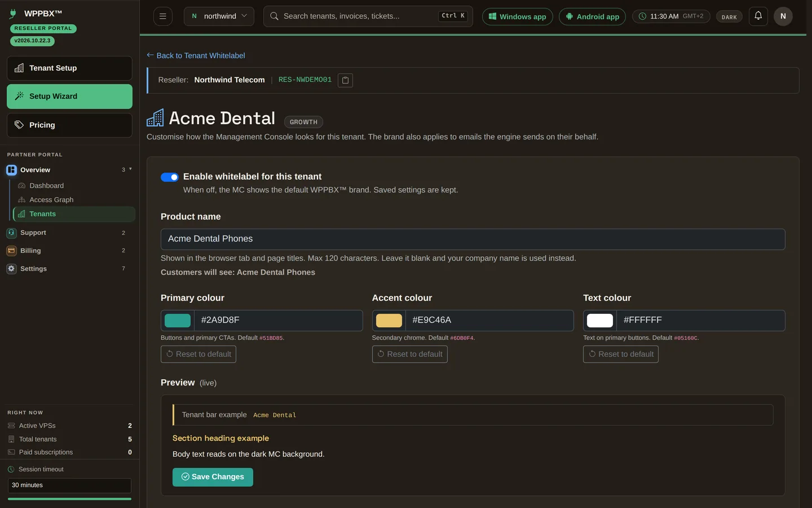The image size is (812, 508).
Task: Focus the Product name input field
Action: pos(473,239)
